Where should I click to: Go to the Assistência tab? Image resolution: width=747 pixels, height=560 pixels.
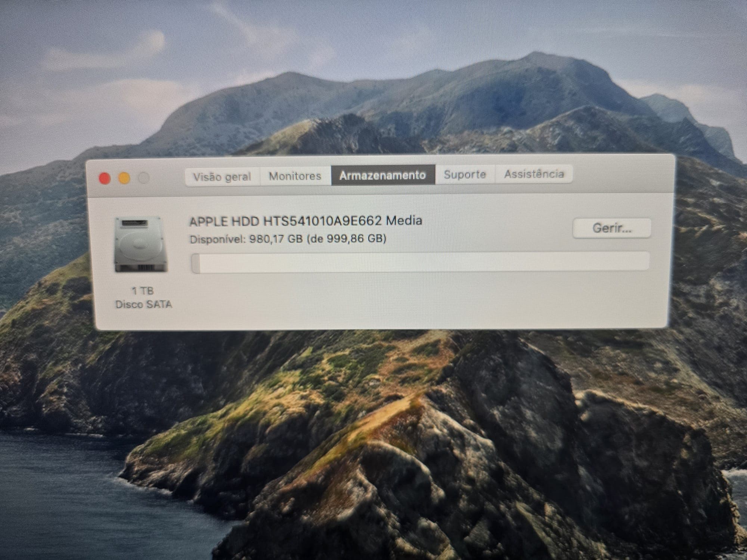click(534, 174)
